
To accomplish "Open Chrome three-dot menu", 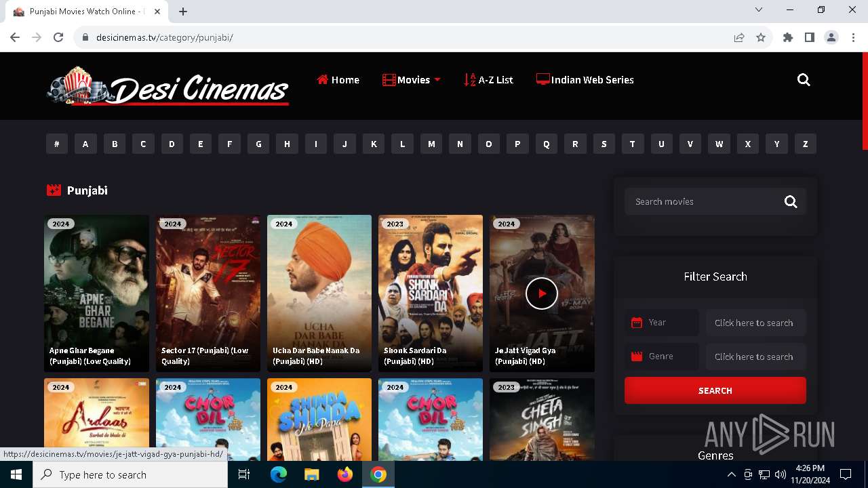I will 852,37.
